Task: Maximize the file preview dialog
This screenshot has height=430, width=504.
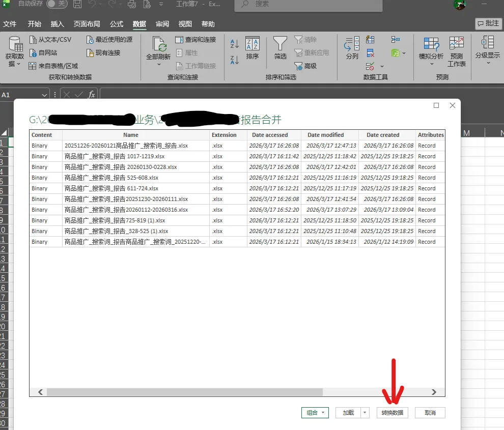Action: point(436,105)
